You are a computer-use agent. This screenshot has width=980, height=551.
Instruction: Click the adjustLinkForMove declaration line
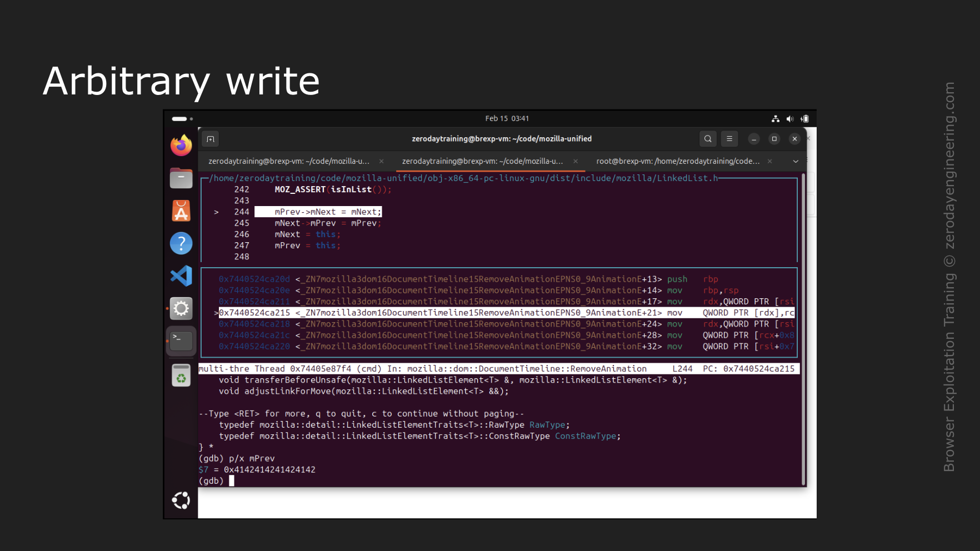(364, 391)
